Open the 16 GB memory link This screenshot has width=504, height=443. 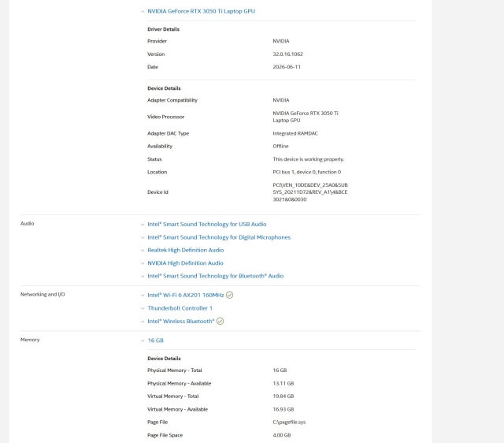pyautogui.click(x=156, y=341)
